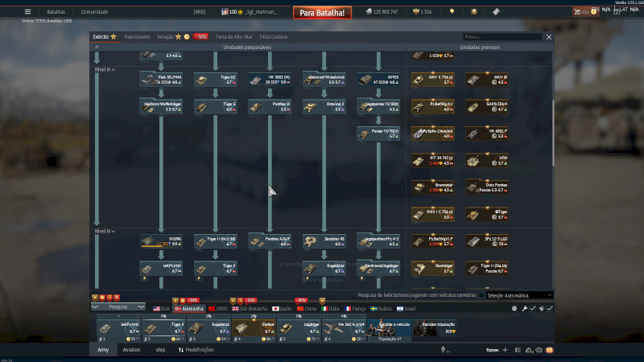Select the Zerstörer 45 vehicle card
This screenshot has width=644, height=362.
(324, 241)
